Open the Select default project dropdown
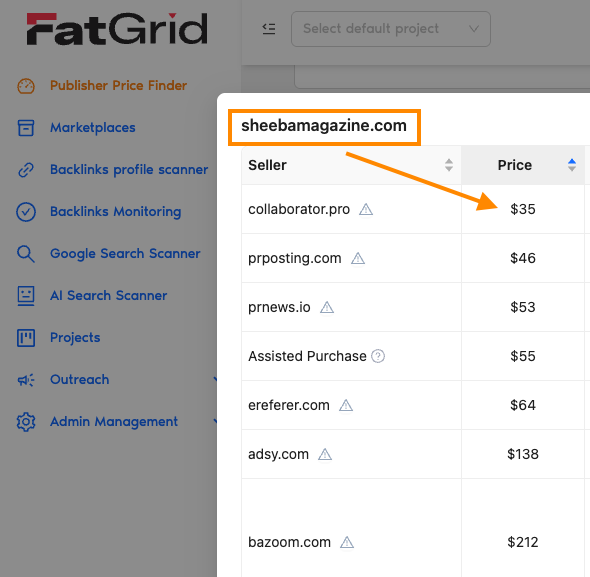Image resolution: width=590 pixels, height=577 pixels. (x=391, y=29)
